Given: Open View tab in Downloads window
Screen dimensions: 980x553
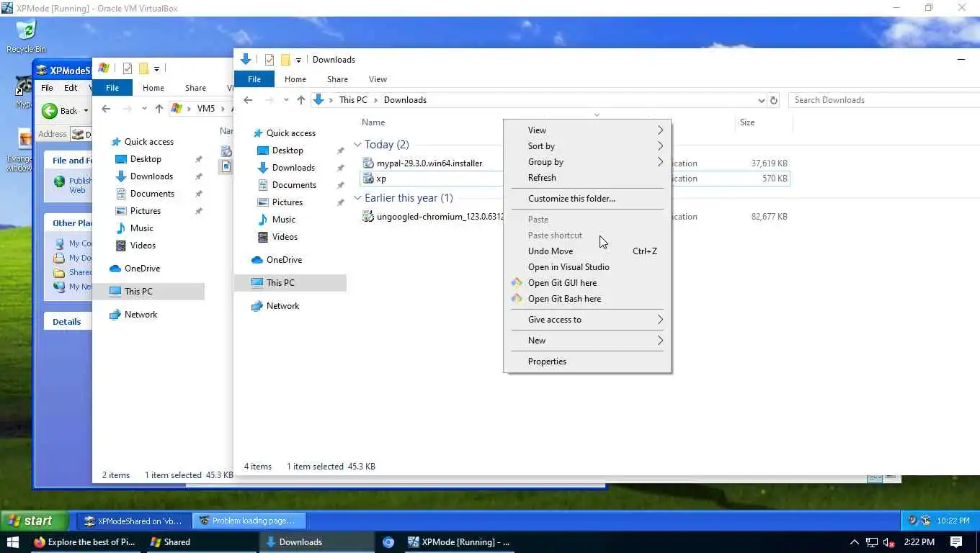Looking at the screenshot, I should [378, 79].
